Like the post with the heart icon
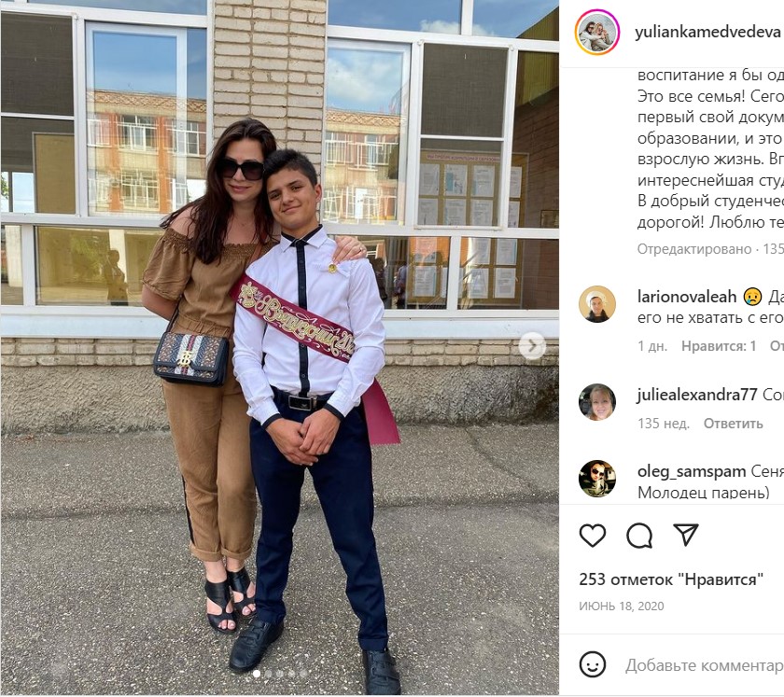Screen dimensions: 784x697 593,536
